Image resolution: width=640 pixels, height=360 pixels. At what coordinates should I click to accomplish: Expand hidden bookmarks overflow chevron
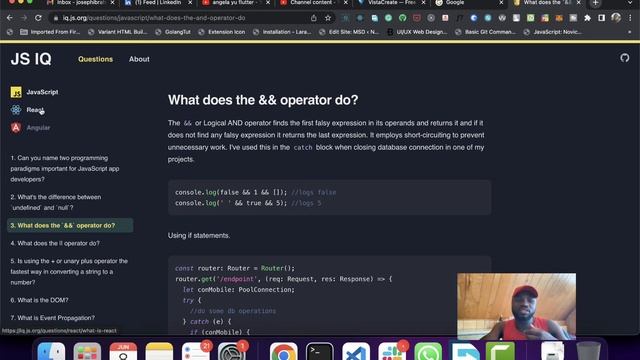pos(629,32)
